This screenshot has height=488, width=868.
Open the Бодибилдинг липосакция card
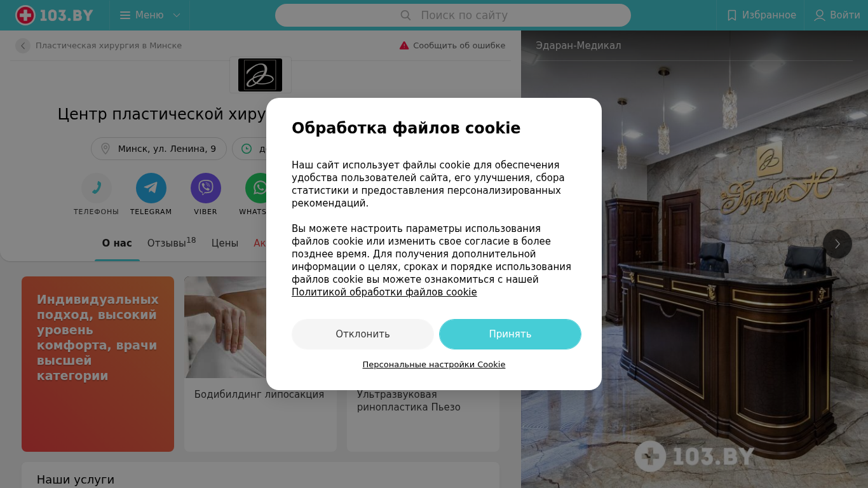(261, 364)
